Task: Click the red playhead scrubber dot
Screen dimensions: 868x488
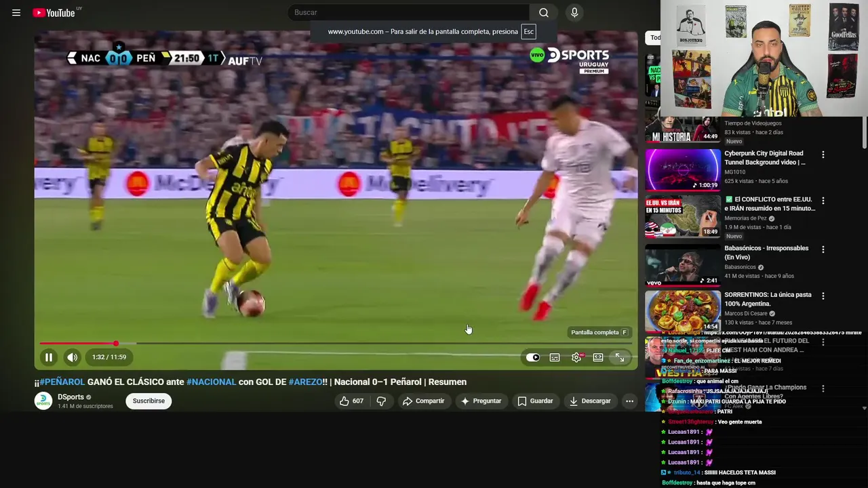Action: [x=116, y=344]
